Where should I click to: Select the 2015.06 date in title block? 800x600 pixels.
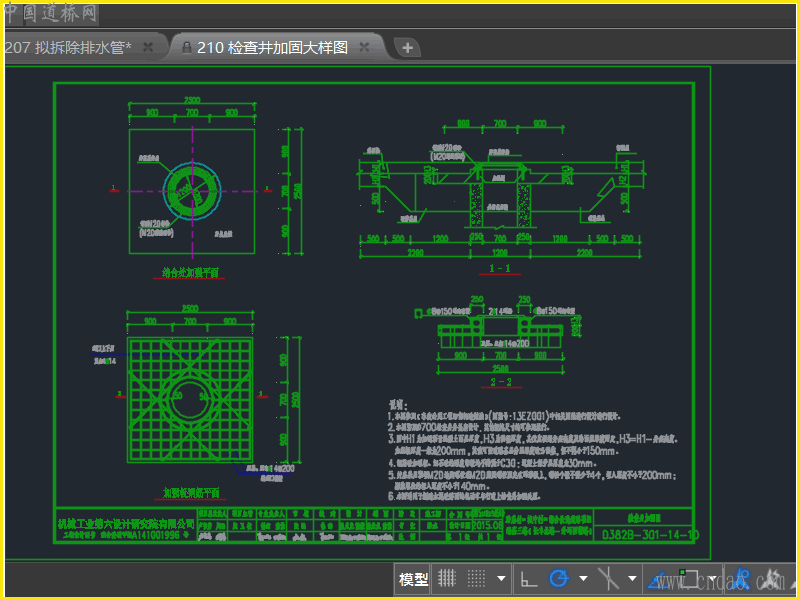click(487, 525)
